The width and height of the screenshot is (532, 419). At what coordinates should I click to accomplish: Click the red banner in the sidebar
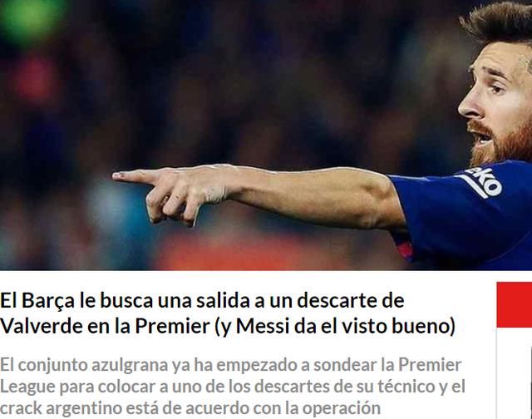coord(515,304)
